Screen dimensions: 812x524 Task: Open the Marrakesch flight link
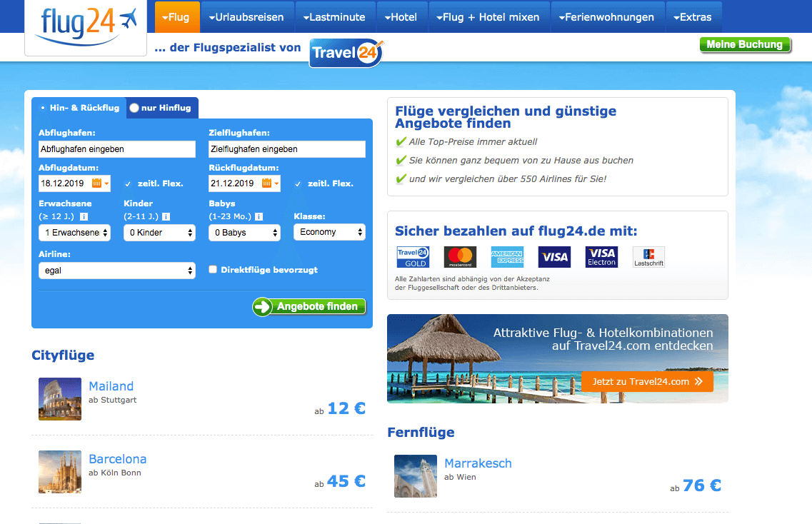[478, 463]
